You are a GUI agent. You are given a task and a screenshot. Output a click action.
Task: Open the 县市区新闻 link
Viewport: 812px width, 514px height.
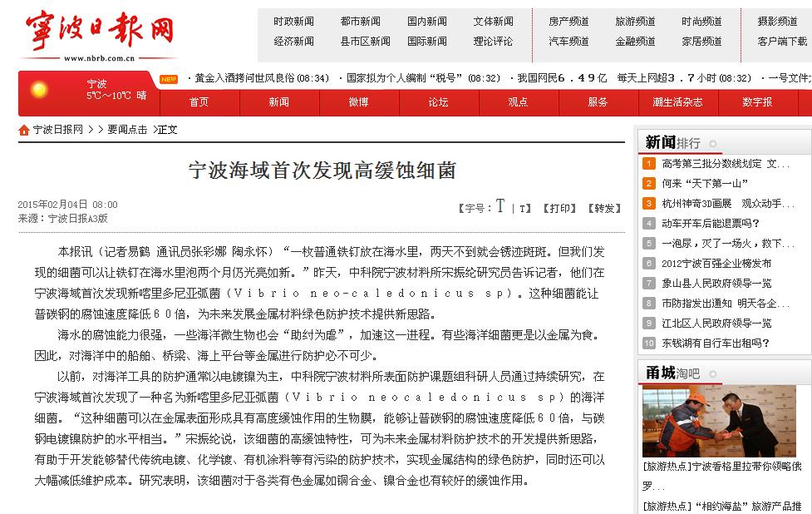[365, 41]
